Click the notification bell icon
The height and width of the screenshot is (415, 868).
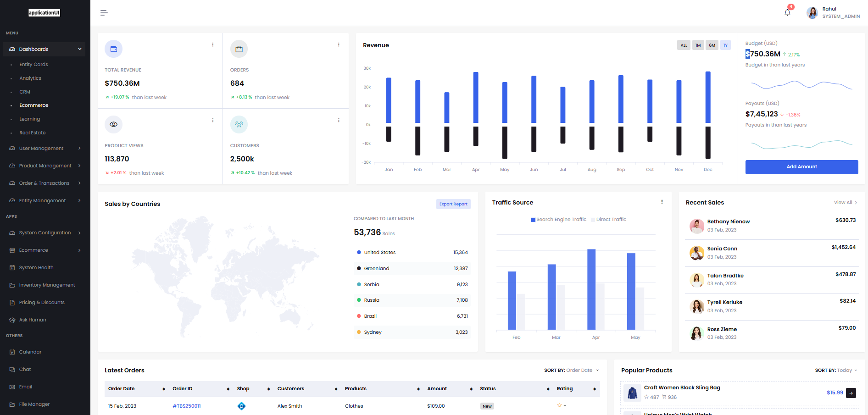786,12
